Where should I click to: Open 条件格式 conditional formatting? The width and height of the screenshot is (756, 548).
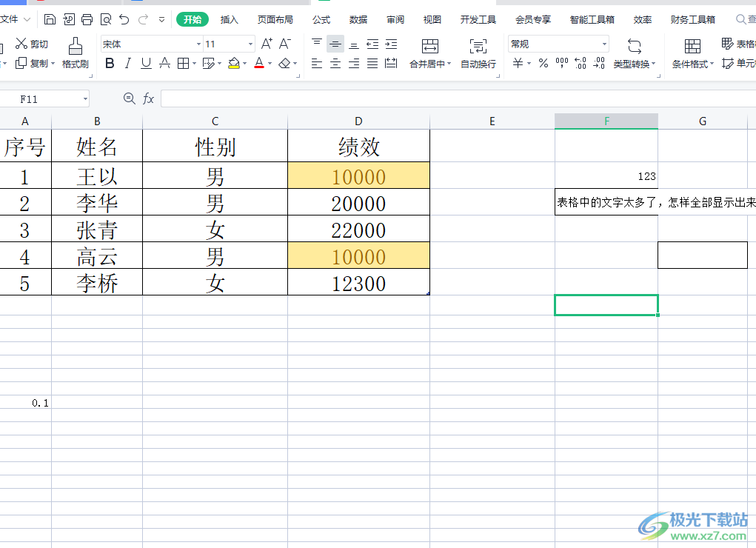tap(693, 53)
